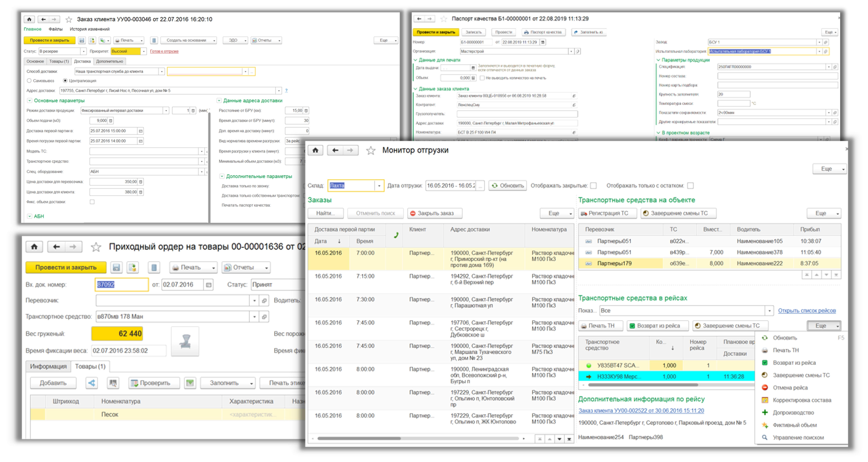This screenshot has width=868, height=462.
Task: Open the Открыть список рейсов link
Action: pyautogui.click(x=807, y=311)
